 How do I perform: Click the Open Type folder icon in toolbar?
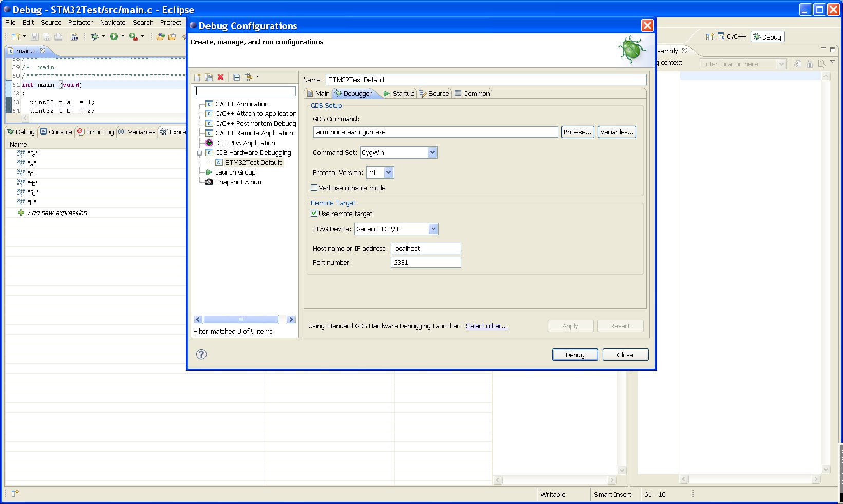[161, 36]
